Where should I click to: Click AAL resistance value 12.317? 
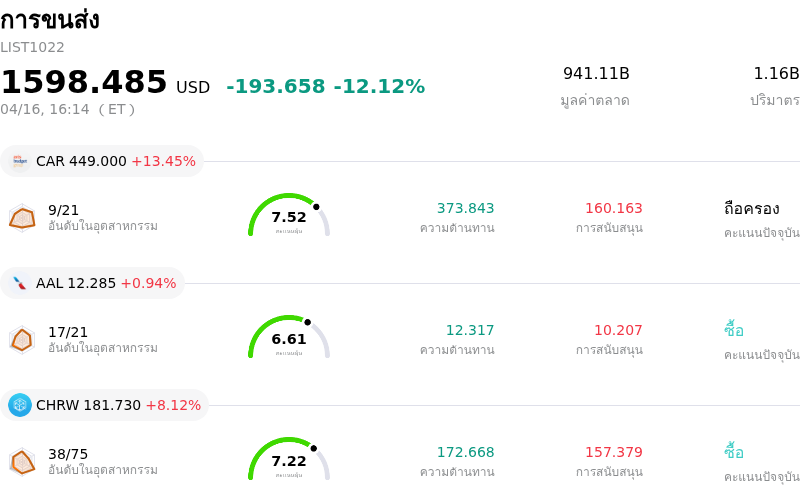[469, 330]
